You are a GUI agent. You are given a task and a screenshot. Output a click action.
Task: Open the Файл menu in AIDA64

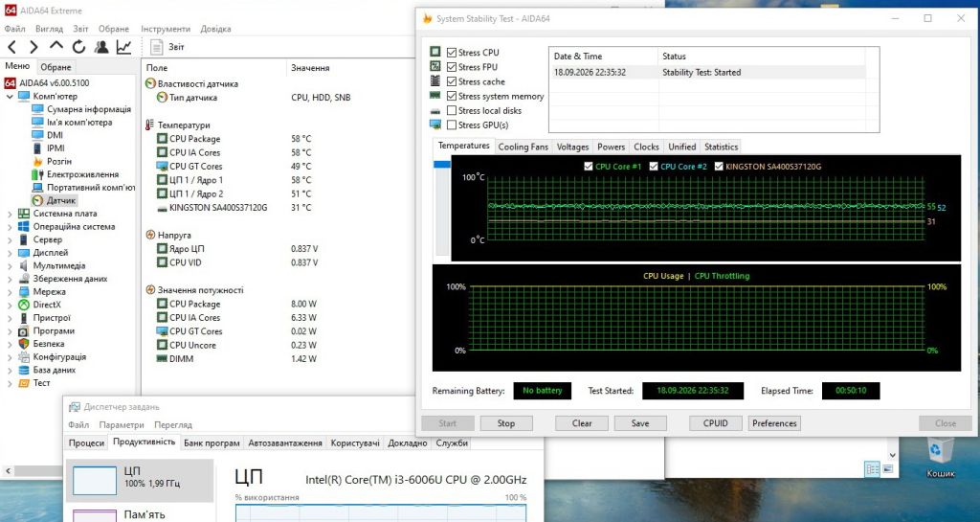[15, 29]
